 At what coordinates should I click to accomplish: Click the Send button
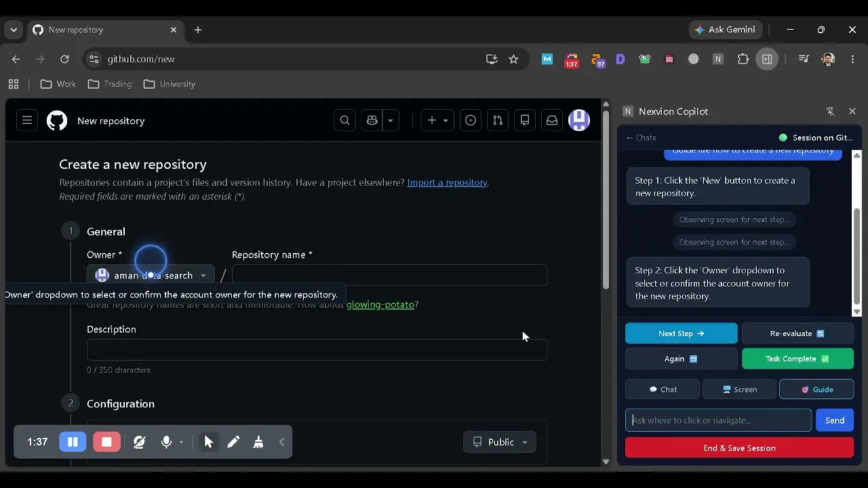click(835, 420)
